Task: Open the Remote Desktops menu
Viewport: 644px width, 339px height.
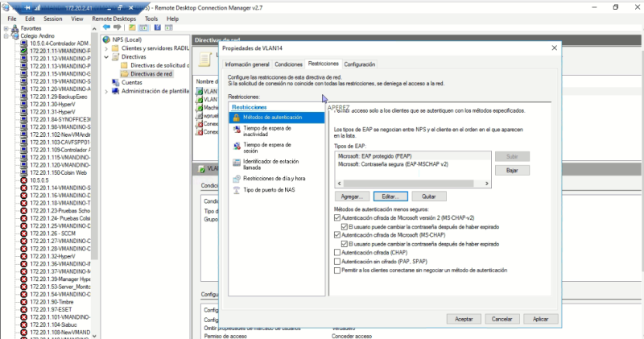Action: pyautogui.click(x=114, y=19)
